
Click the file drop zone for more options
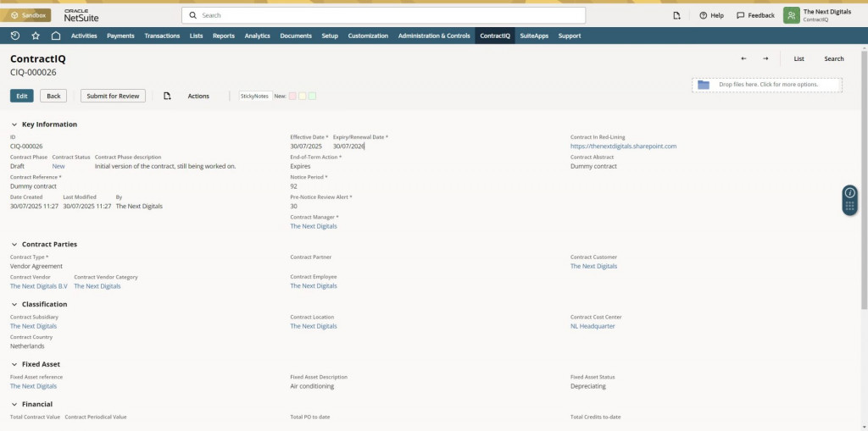pyautogui.click(x=766, y=85)
